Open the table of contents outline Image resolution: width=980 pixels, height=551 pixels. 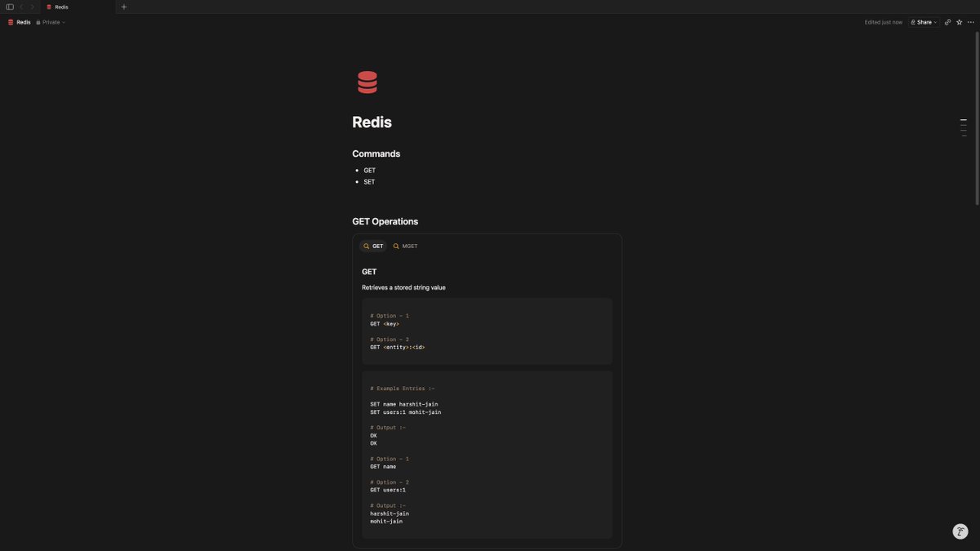coord(964,127)
